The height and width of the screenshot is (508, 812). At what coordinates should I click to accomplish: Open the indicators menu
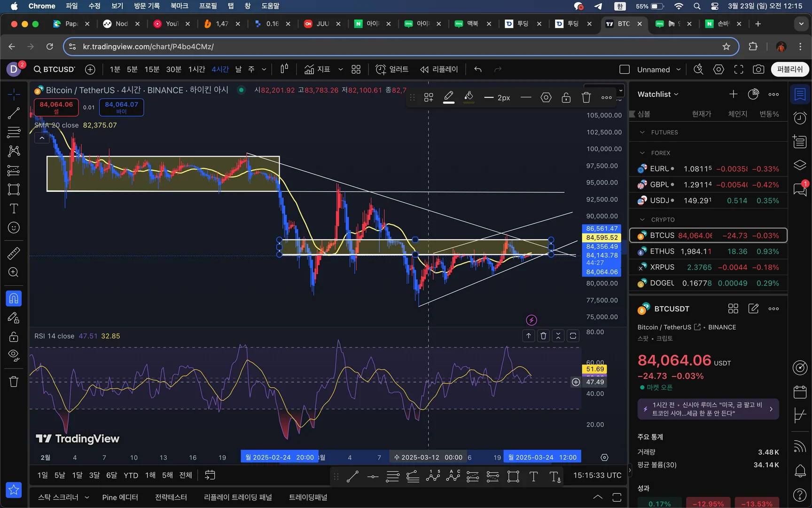317,69
